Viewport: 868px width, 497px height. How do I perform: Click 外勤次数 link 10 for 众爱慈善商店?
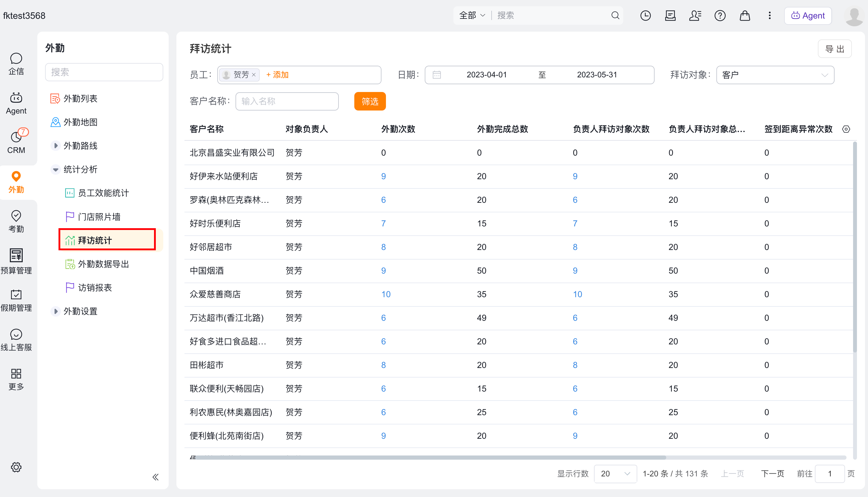[x=386, y=294]
